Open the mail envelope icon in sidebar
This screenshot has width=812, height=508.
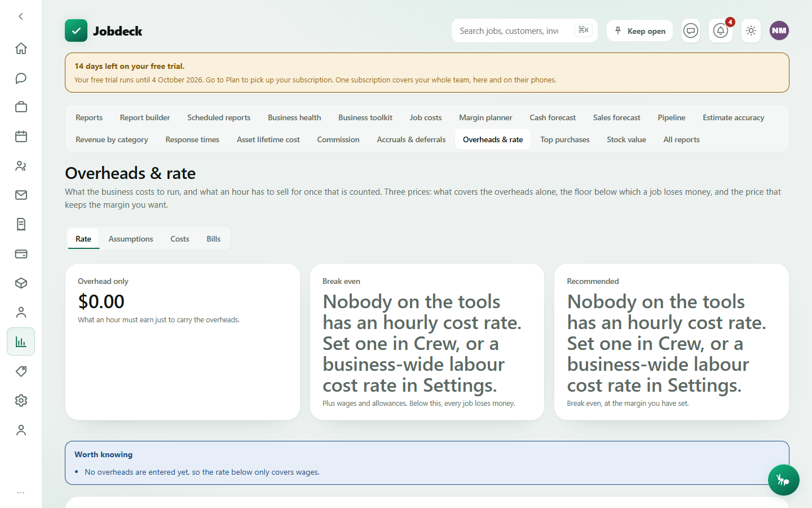tap(21, 195)
